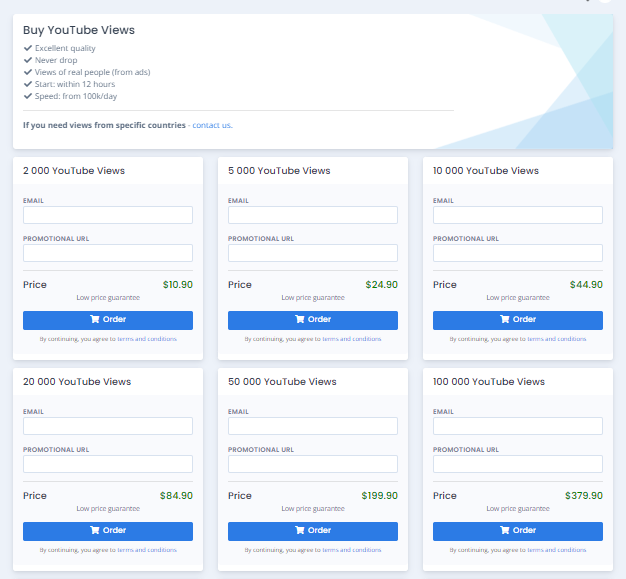Screen dimensions: 626x579
Task: Order the 5 000 YouTube Views package
Action: pyautogui.click(x=313, y=320)
